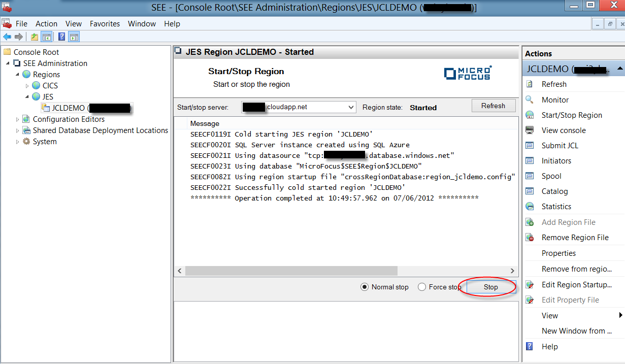This screenshot has height=364, width=625.
Task: Click the blue Help toolbar icon
Action: (61, 37)
